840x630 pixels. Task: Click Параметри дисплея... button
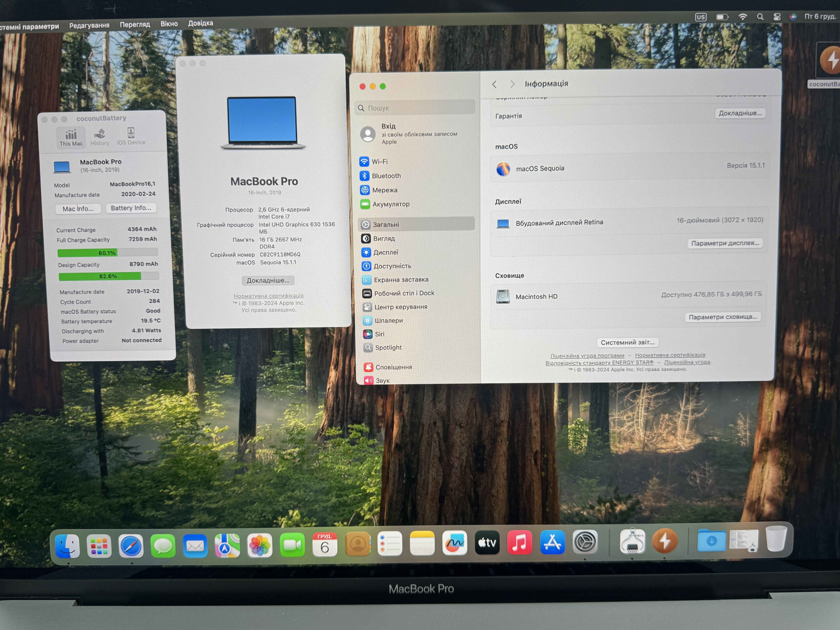pos(724,243)
